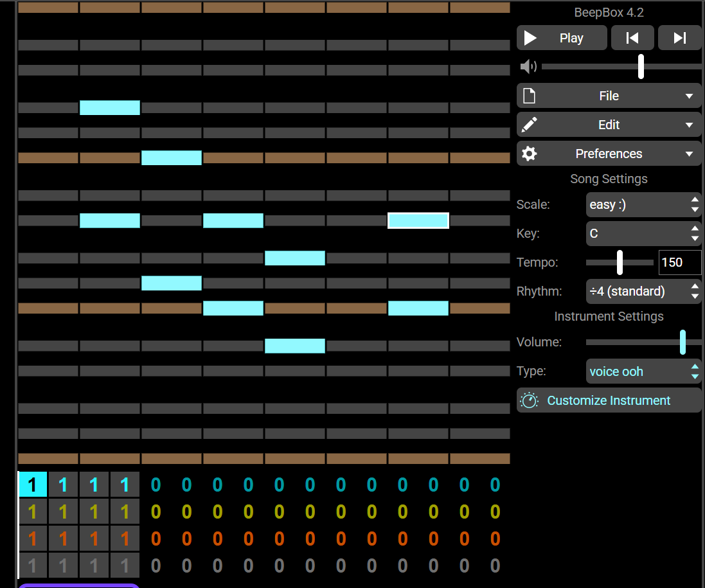Click the blank page icon beside File
The height and width of the screenshot is (588, 705).
pyautogui.click(x=529, y=96)
